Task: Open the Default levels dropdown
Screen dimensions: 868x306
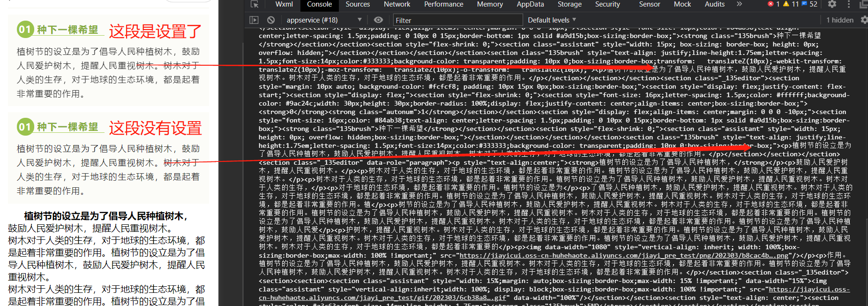Action: (552, 20)
